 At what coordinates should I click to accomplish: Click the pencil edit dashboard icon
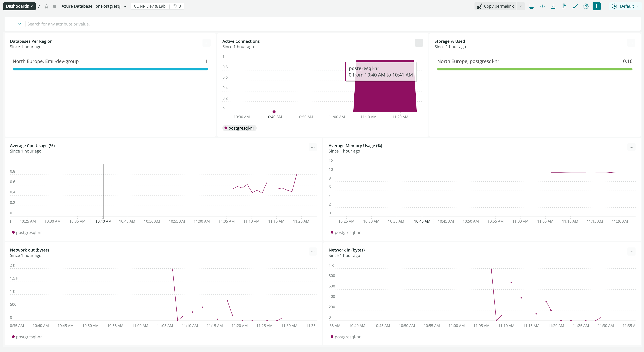[x=575, y=6]
